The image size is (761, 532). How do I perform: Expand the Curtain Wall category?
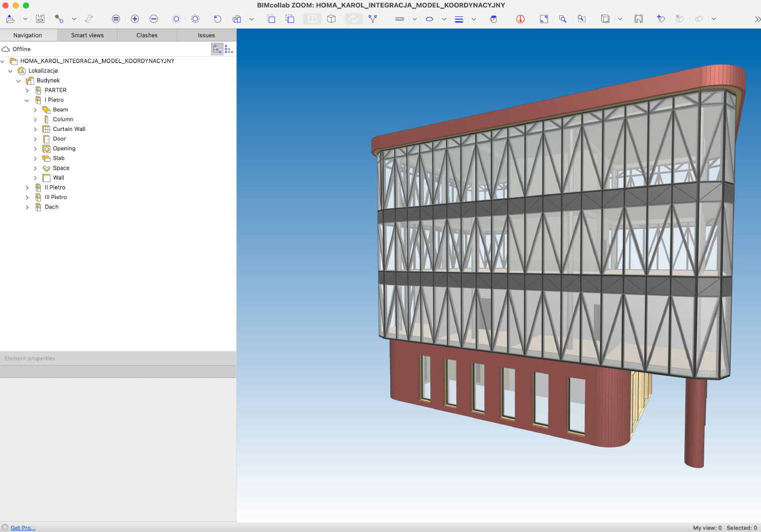tap(35, 129)
